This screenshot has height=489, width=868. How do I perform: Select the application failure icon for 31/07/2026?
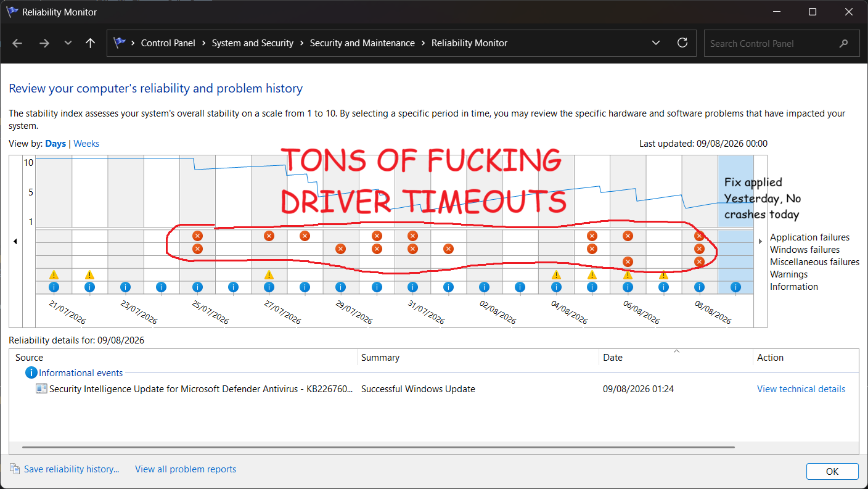coord(412,236)
